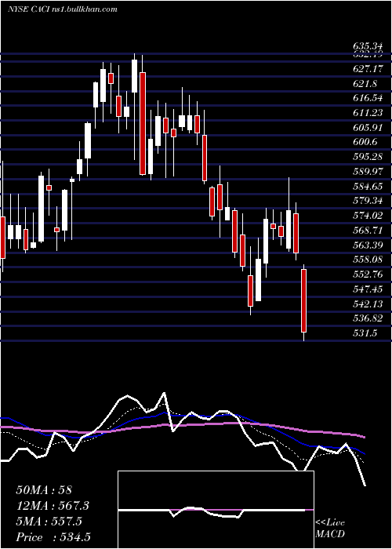
Task: Click the 568.71 price level label
Action: coord(368,231)
